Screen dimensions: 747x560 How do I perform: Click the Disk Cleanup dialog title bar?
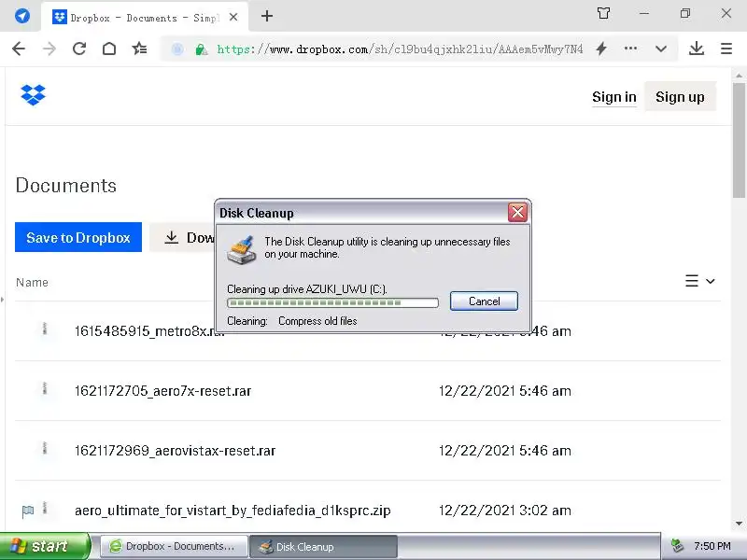click(x=362, y=213)
